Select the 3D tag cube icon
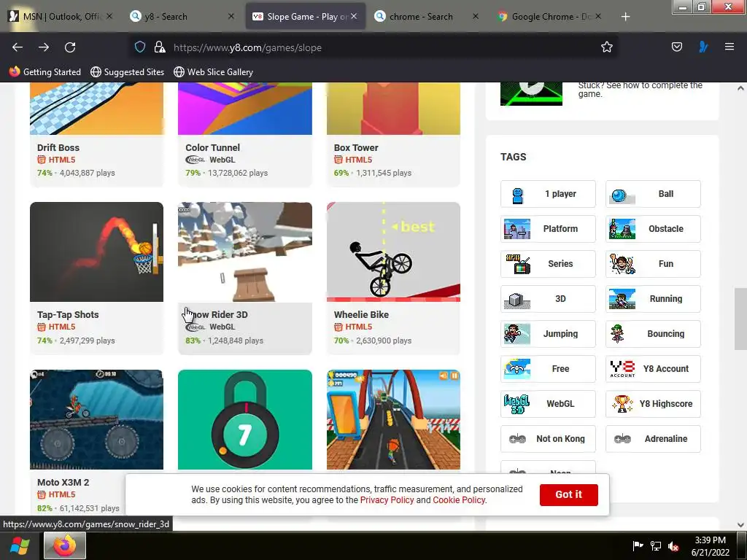Viewport: 747px width, 560px height. tap(517, 300)
